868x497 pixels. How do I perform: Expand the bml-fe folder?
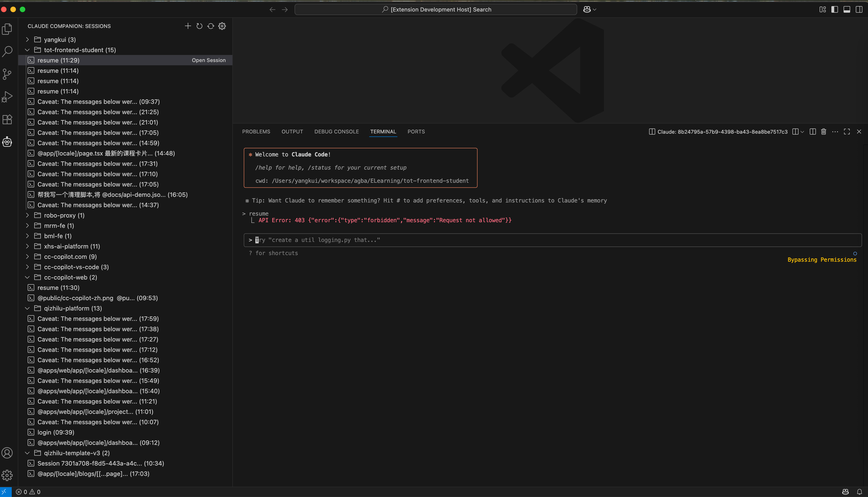(28, 236)
